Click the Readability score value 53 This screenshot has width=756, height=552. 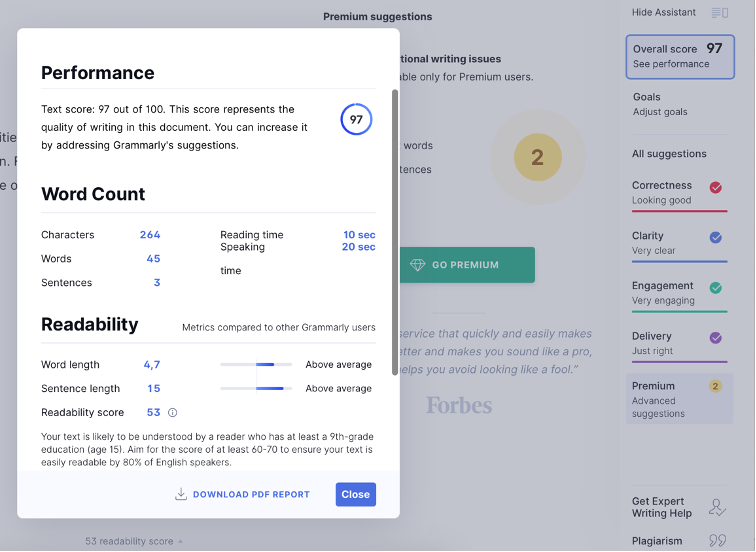click(x=153, y=413)
